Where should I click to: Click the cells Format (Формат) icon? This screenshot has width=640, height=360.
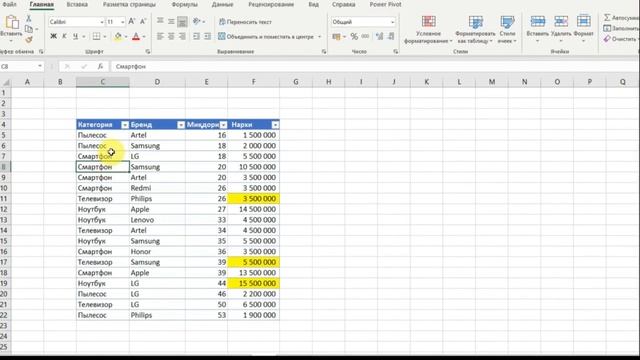[x=584, y=21]
